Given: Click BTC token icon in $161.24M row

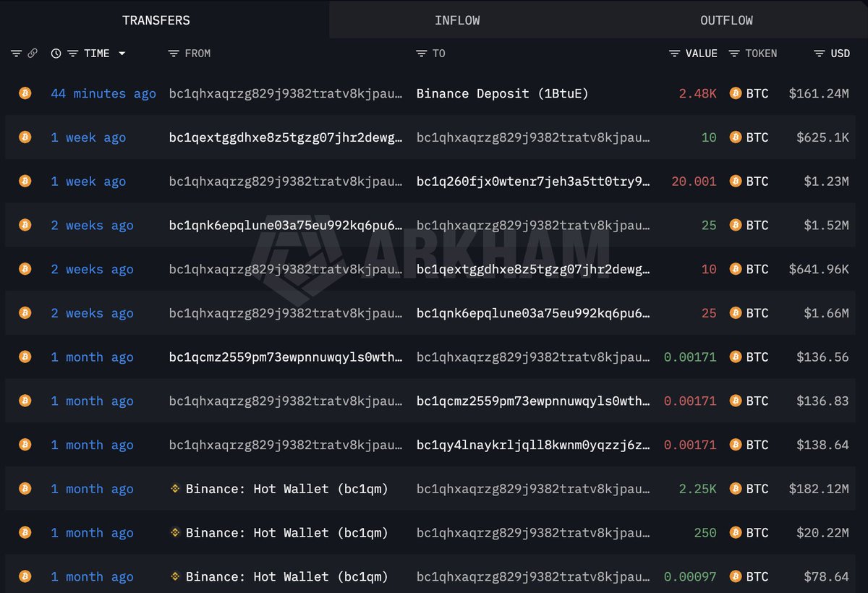Looking at the screenshot, I should point(736,93).
